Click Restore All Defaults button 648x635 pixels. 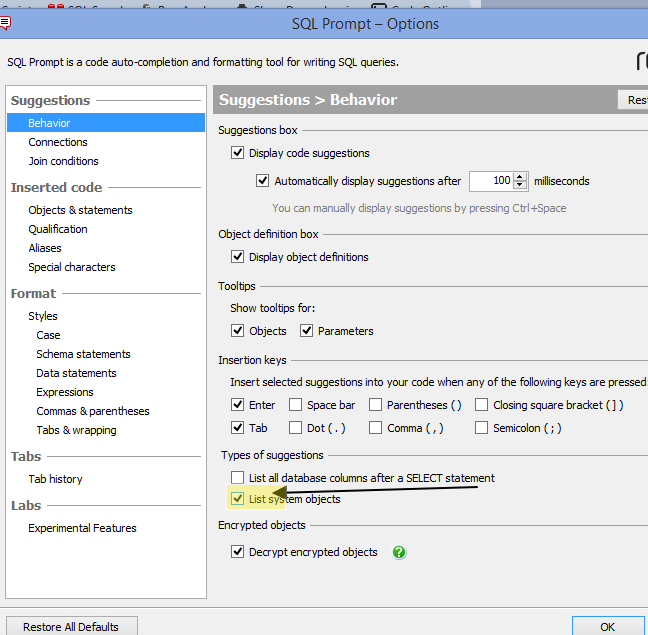coord(71,626)
